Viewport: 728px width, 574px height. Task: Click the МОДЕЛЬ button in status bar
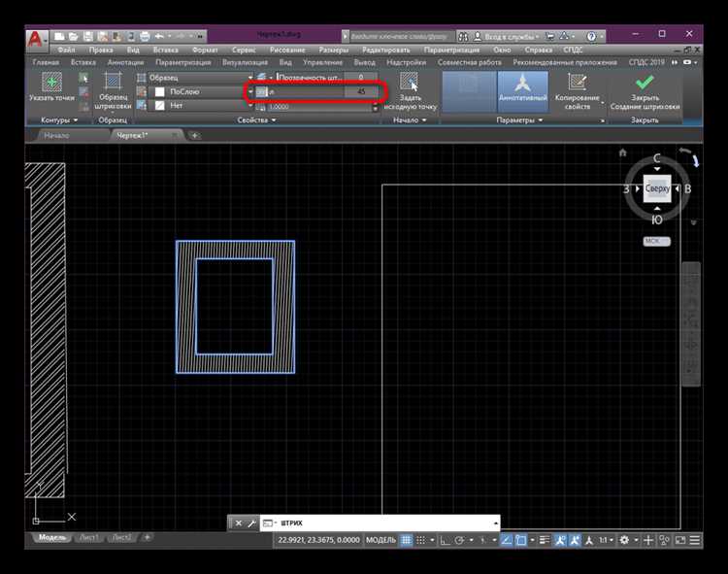click(381, 540)
